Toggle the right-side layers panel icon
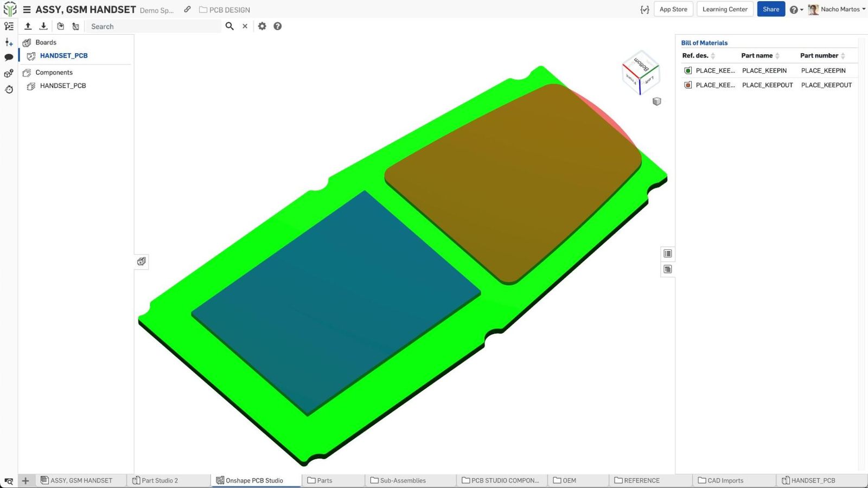This screenshot has height=488, width=868. point(667,253)
